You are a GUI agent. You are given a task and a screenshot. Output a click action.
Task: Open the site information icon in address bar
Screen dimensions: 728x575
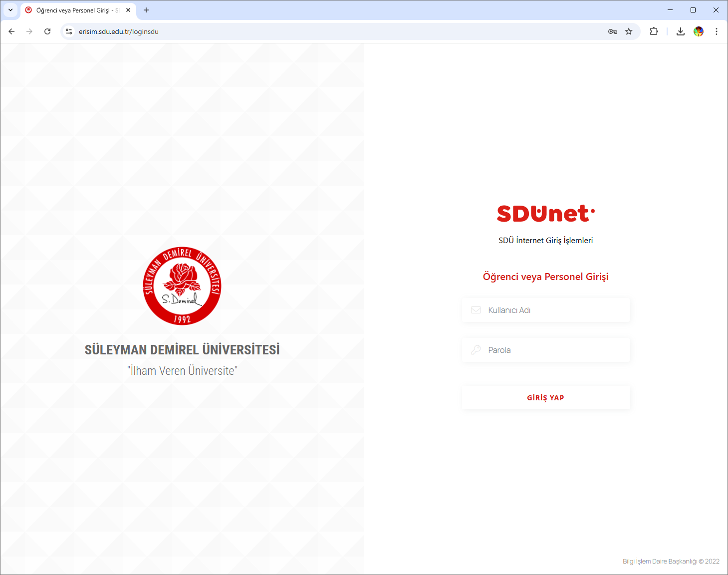69,31
